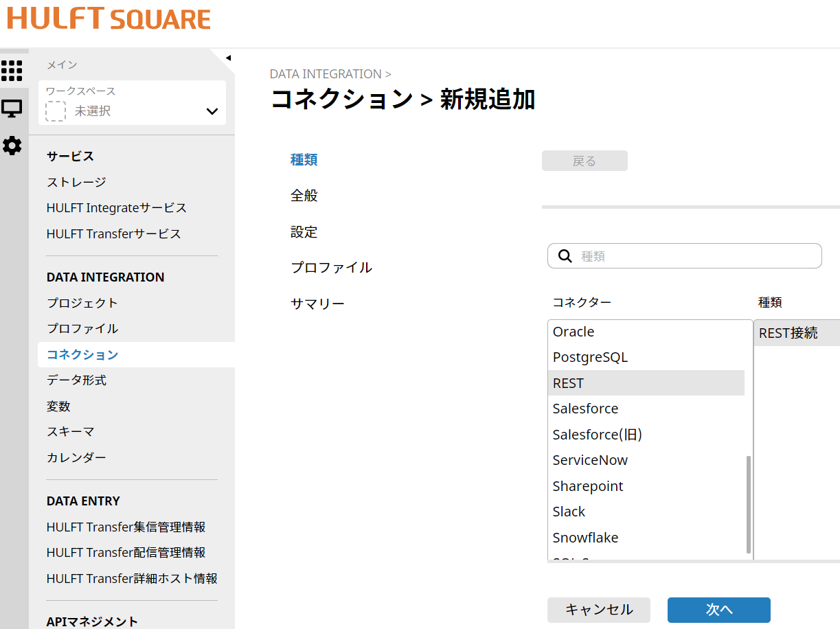Select Oracle connector
Screen dimensions: 840x629
[x=646, y=332]
